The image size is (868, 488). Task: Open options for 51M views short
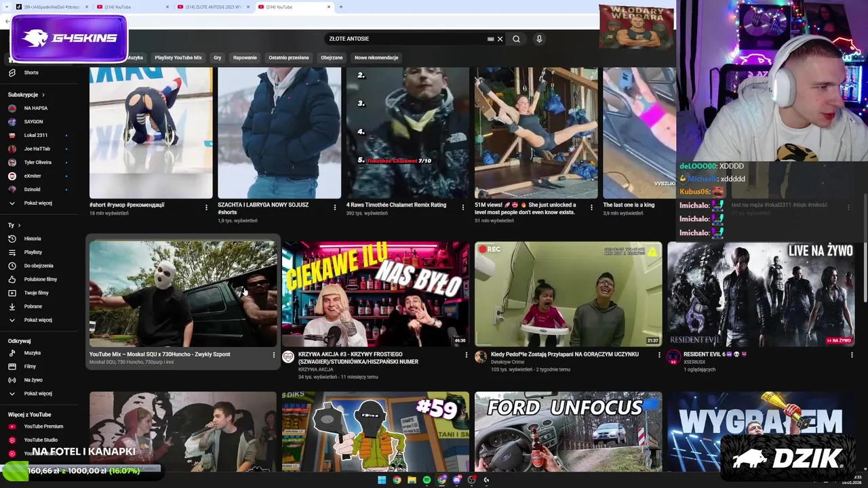click(x=591, y=207)
